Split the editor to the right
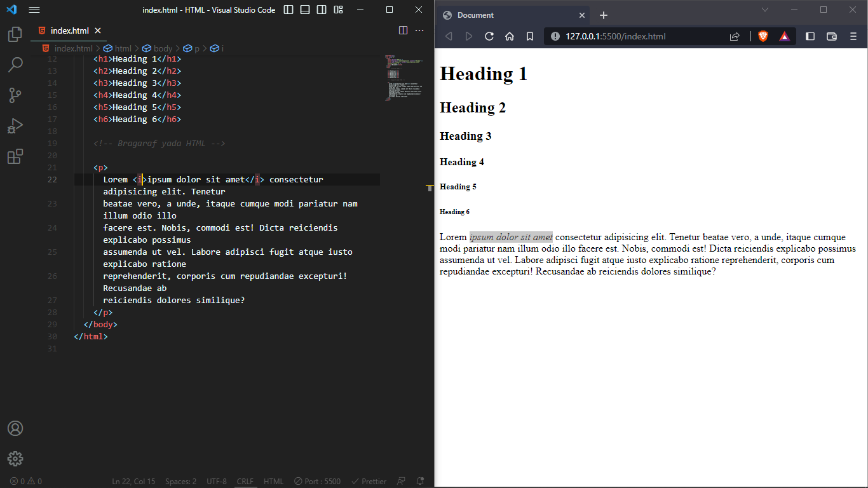Viewport: 868px width, 488px height. pos(403,30)
